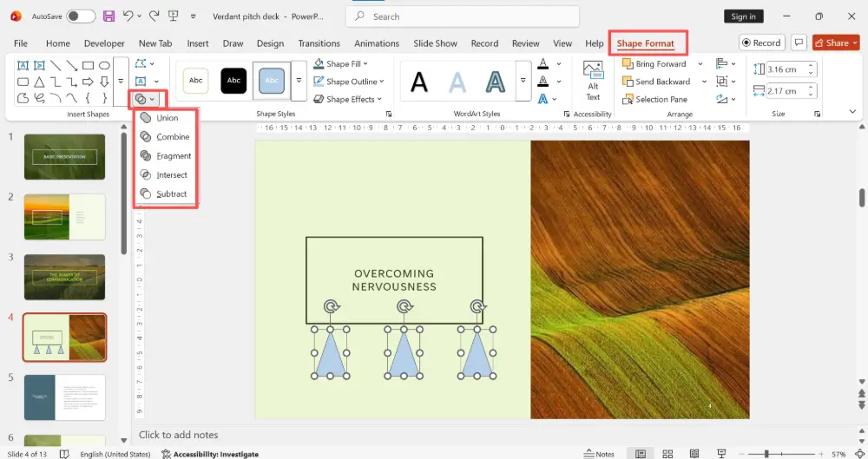Choose Union from Merge Shapes
The image size is (868, 459).
tap(166, 117)
